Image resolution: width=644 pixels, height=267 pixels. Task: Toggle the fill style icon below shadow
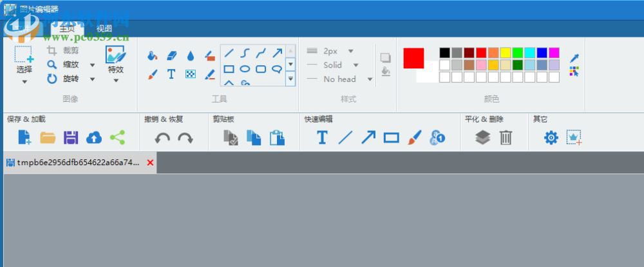pos(385,71)
